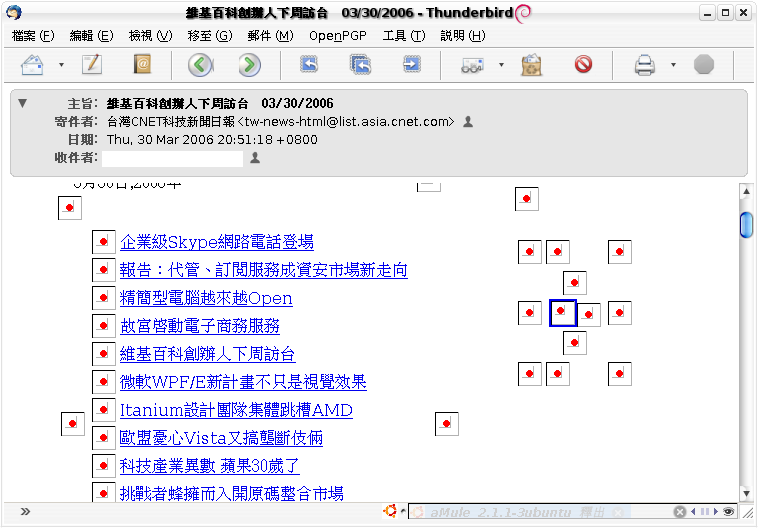Open the small arrow beside Ubuntu feed icon

(x=402, y=511)
